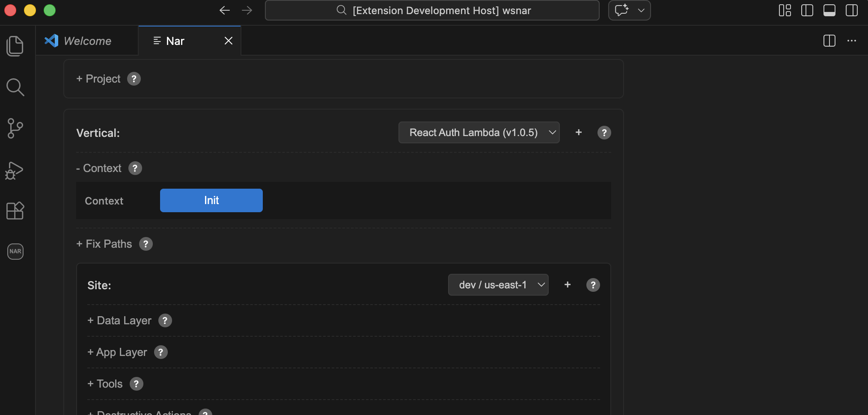Open the Explorer view in activity bar
The image size is (868, 415).
click(x=15, y=46)
